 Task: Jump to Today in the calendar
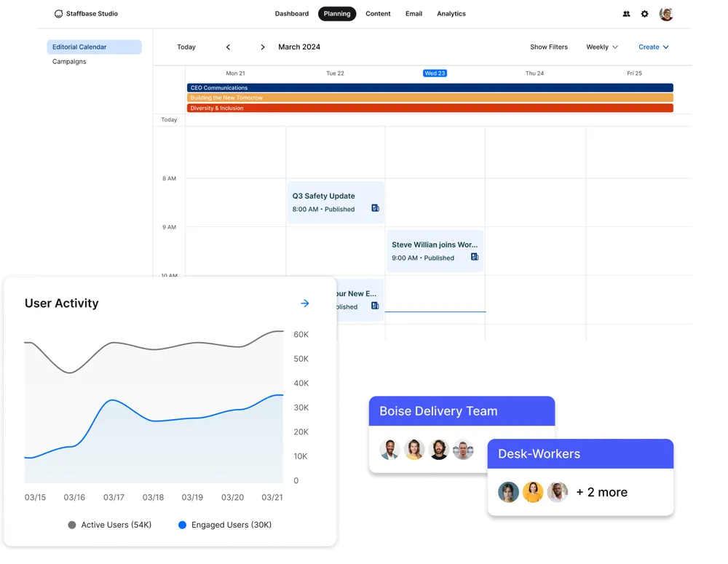pyautogui.click(x=186, y=47)
